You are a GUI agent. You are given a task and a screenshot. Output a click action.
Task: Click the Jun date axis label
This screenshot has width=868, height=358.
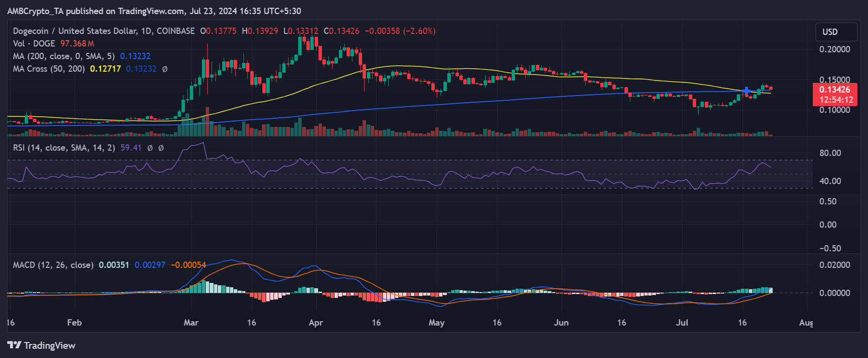pos(562,323)
